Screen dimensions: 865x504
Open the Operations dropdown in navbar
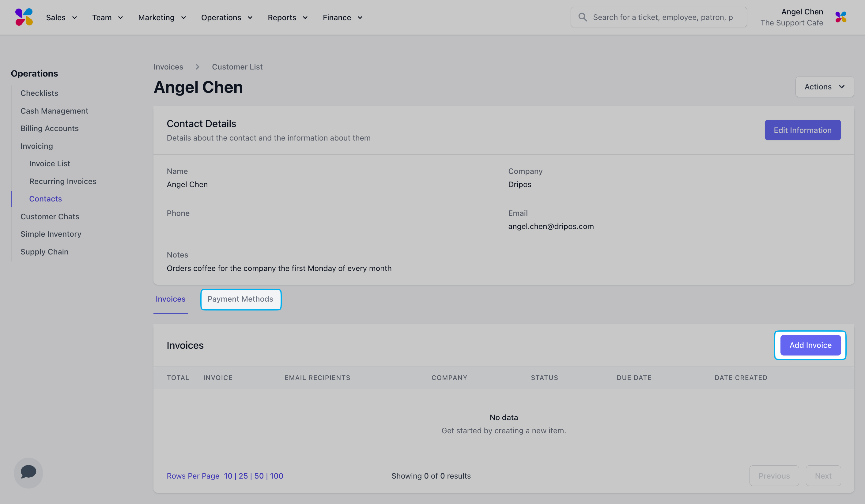227,17
